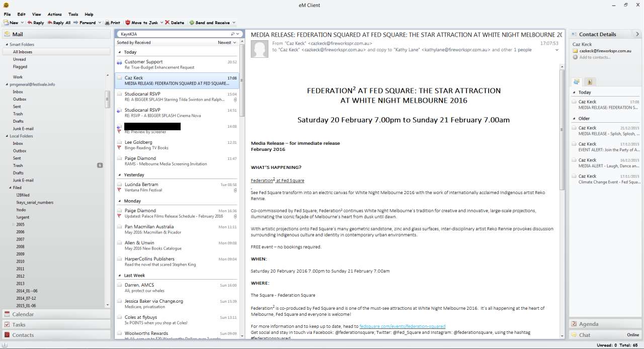The height and width of the screenshot is (349, 644).
Task: Toggle flag on Palace Films Release Schedule email
Action: [x=119, y=216]
